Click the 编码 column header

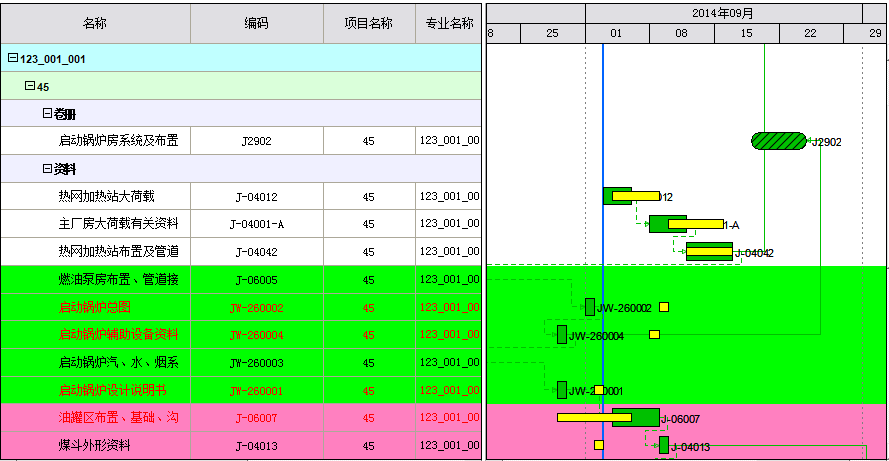click(x=256, y=23)
